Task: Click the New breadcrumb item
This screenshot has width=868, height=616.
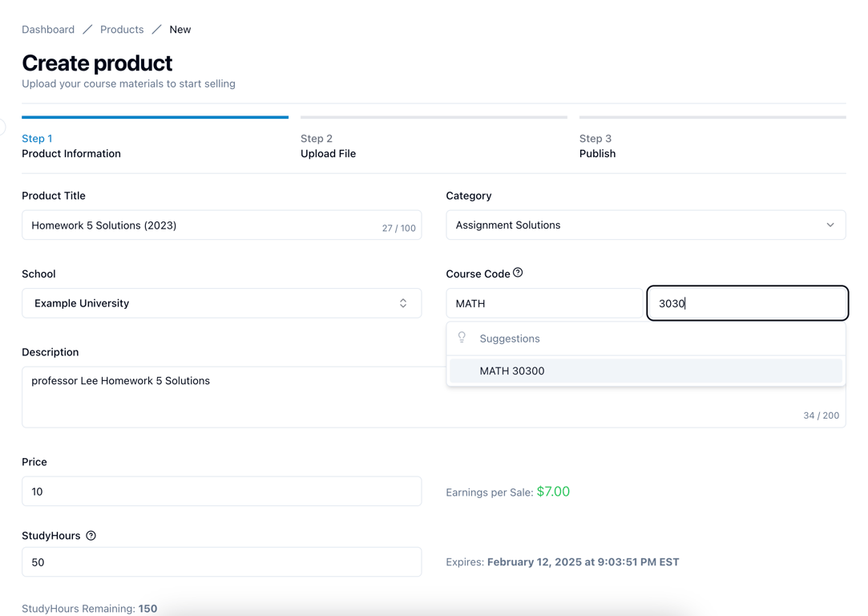Action: (180, 30)
